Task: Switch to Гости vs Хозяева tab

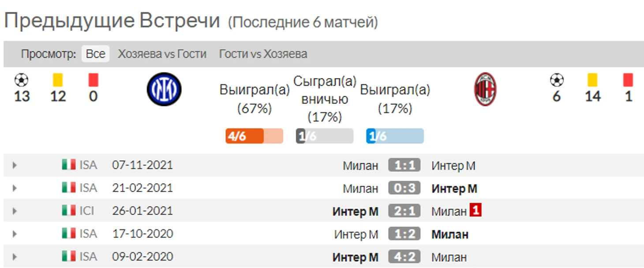Action: 263,54
